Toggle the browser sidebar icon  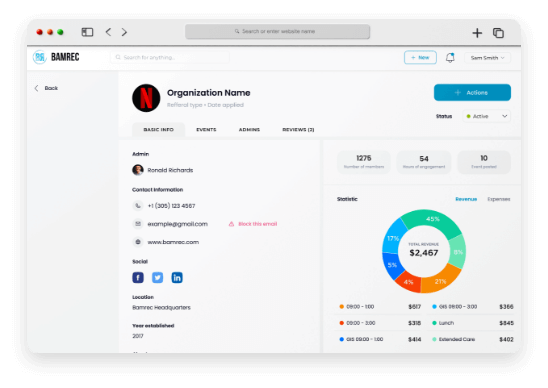point(87,32)
